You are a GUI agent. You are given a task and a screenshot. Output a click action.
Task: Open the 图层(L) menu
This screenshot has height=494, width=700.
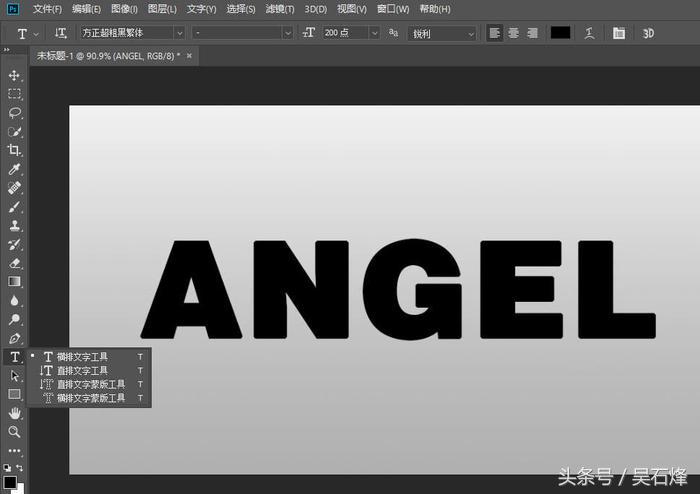click(x=162, y=8)
